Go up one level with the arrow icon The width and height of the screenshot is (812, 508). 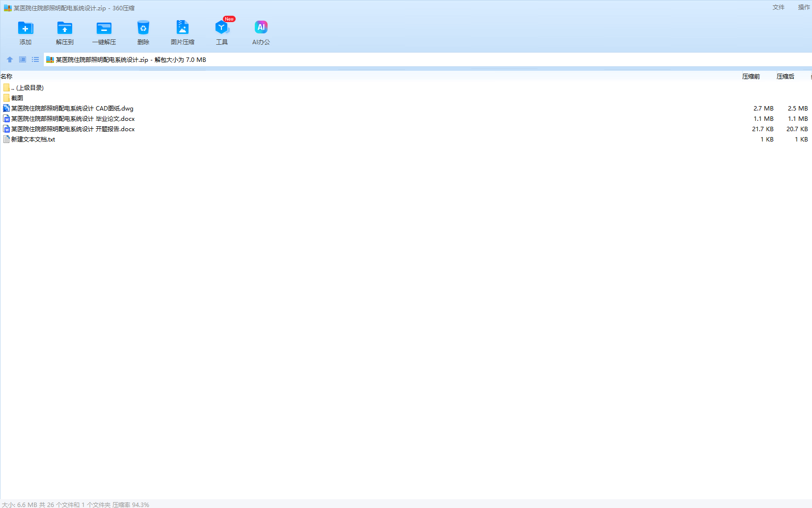(10, 59)
